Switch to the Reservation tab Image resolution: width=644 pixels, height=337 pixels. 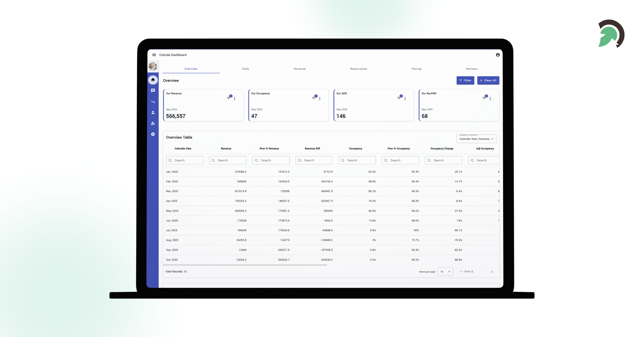point(358,69)
